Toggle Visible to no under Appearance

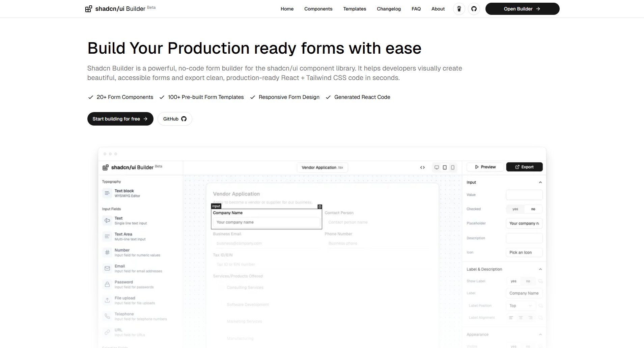[x=528, y=346]
